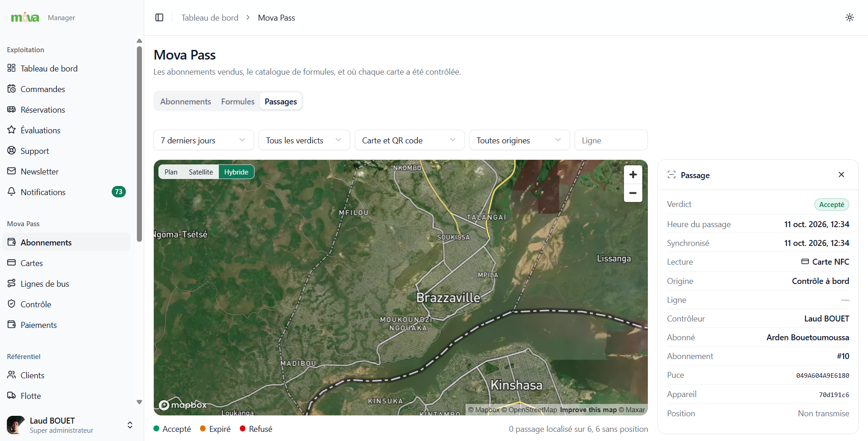This screenshot has height=441, width=868.
Task: Click the Ligne filter input field
Action: pos(611,140)
